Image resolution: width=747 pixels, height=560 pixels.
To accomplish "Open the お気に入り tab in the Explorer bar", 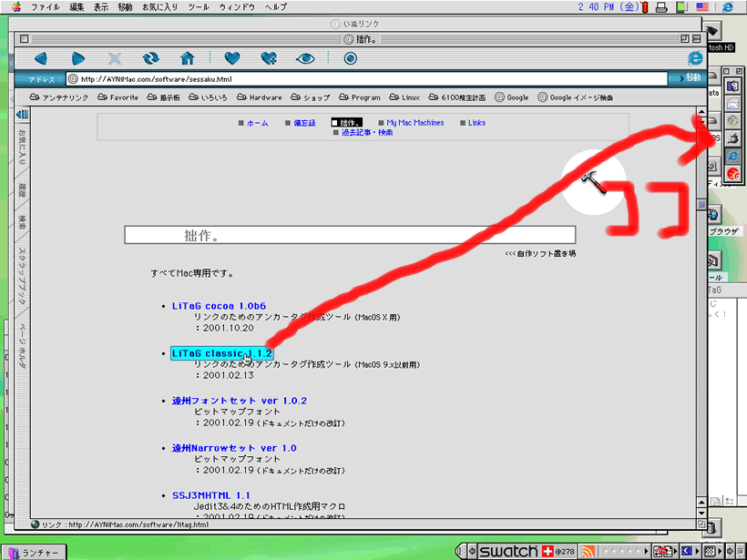I will 22,148.
